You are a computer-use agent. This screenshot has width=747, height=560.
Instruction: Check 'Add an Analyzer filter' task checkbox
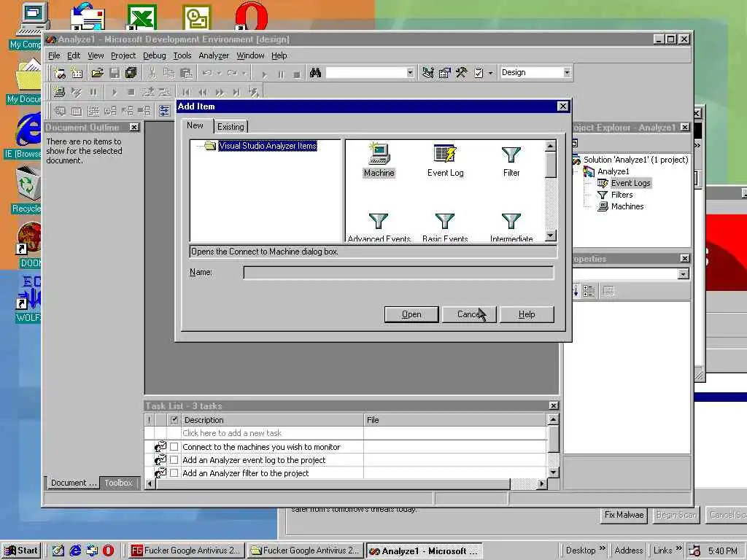tap(174, 472)
